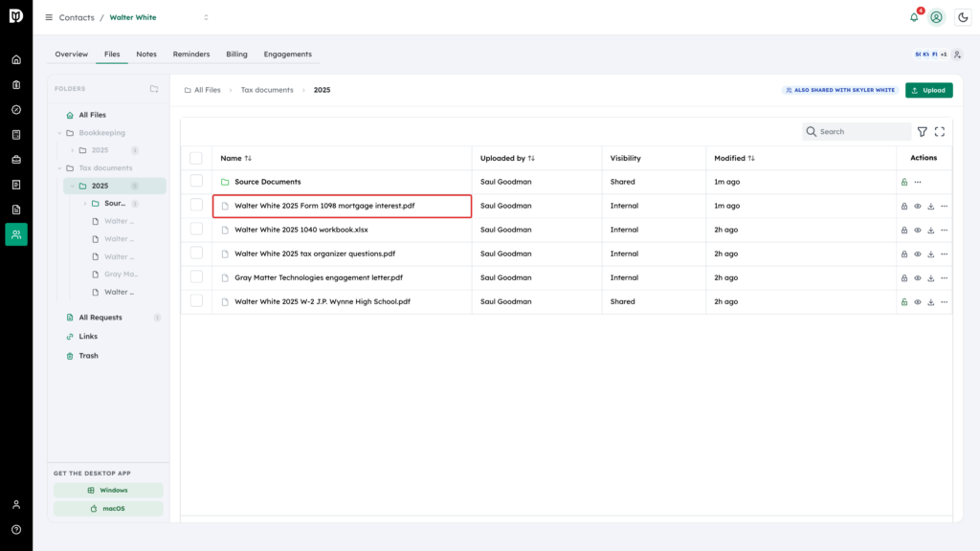This screenshot has height=551, width=980.
Task: Collapse the Bookkeeping folder tree
Action: tap(60, 133)
